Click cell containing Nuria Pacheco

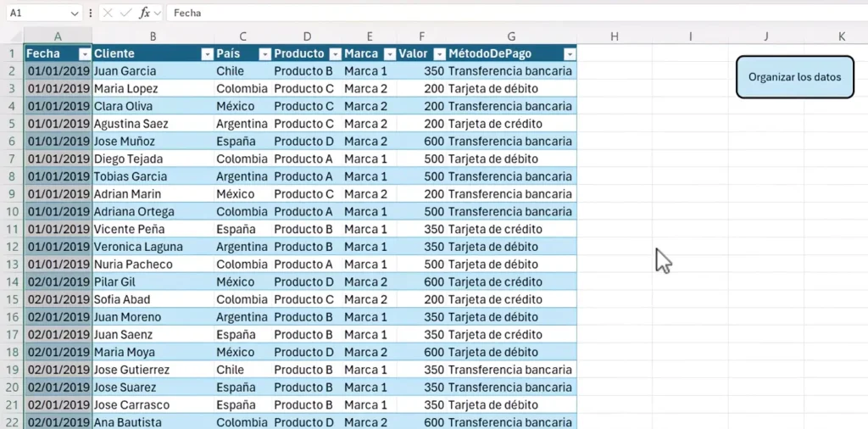[x=153, y=265]
